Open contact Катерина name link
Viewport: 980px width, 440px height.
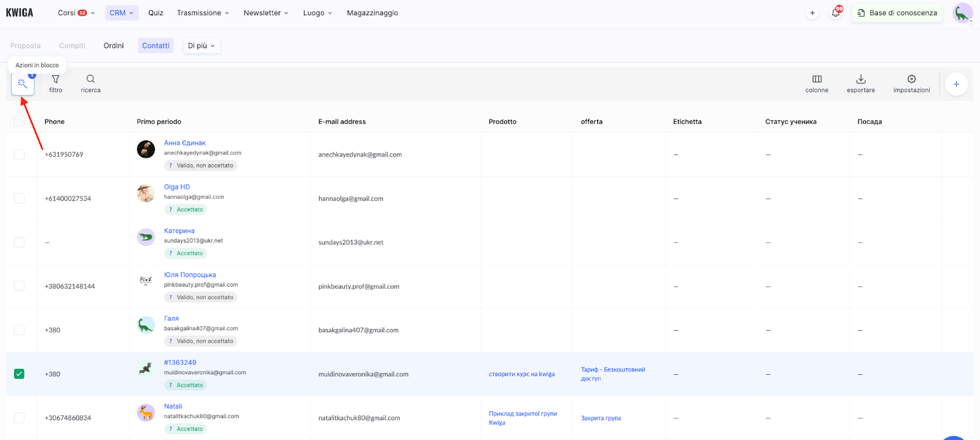click(179, 231)
